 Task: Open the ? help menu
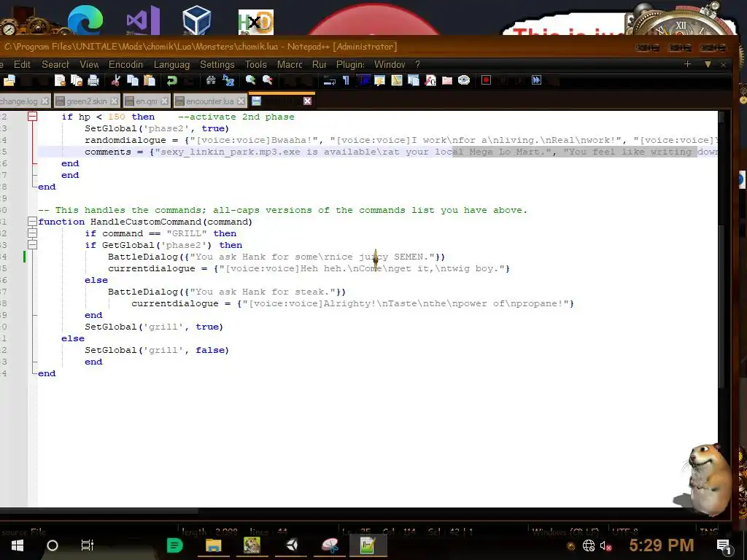coord(417,64)
